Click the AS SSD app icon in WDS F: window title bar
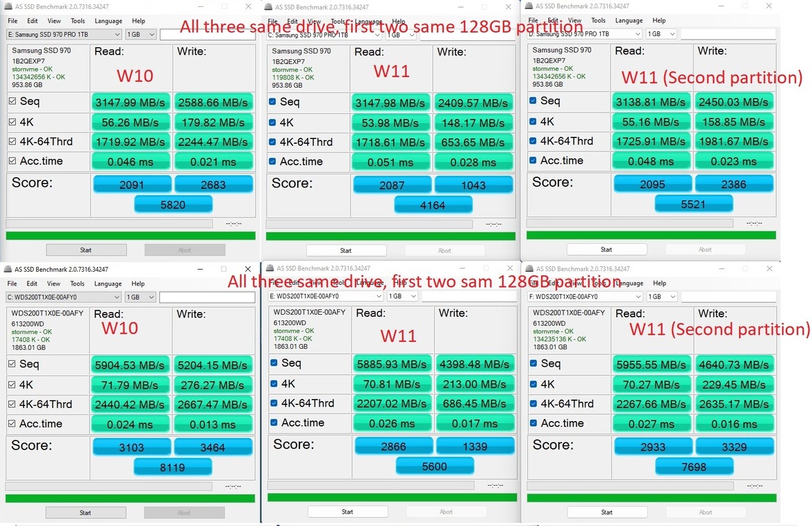 (x=530, y=268)
